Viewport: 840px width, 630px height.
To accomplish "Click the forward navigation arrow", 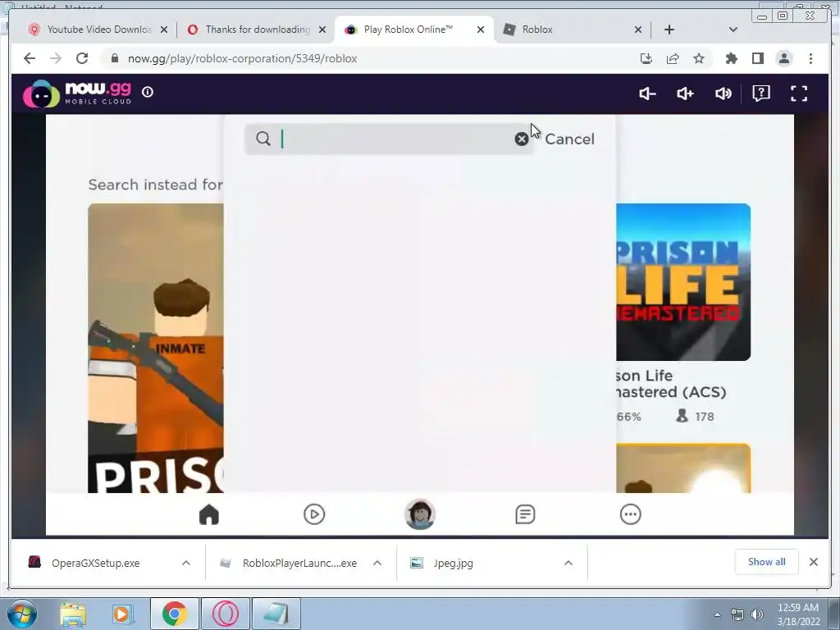I will (56, 58).
